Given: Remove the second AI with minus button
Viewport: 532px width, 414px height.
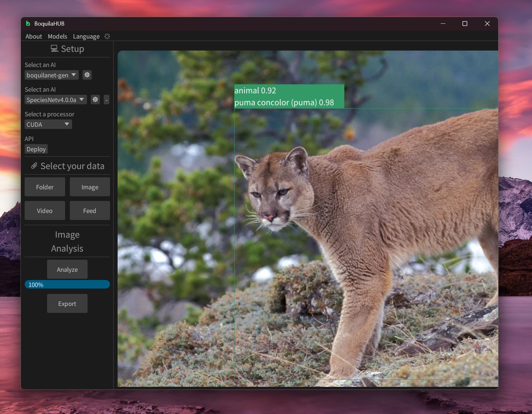Looking at the screenshot, I should coord(107,100).
